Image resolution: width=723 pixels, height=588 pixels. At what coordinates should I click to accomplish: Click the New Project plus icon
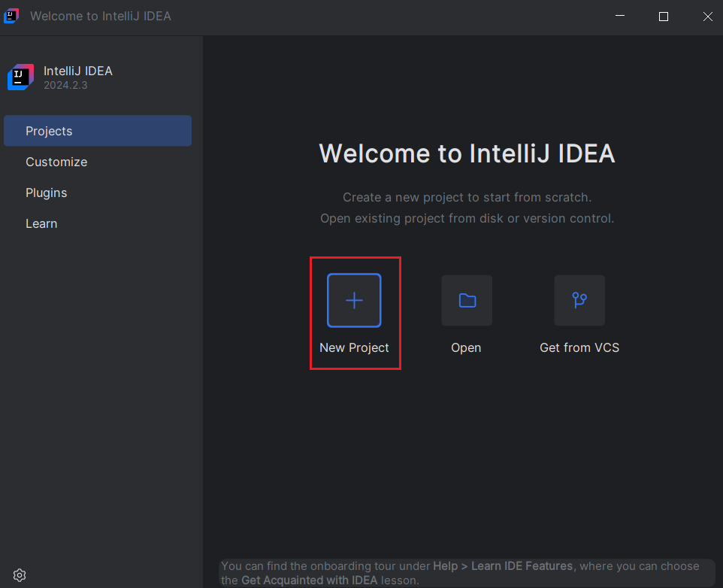[x=354, y=300]
